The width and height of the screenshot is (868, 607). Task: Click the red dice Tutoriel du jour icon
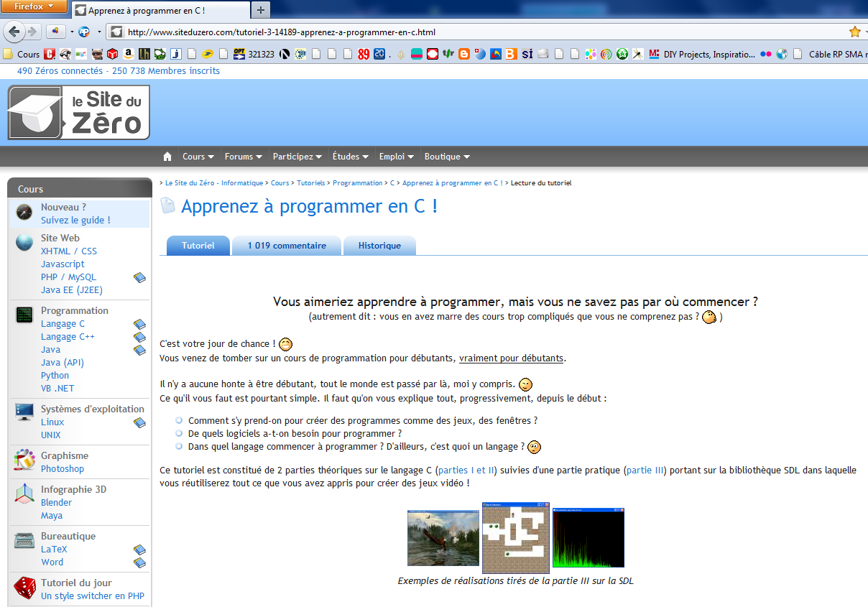tap(24, 588)
